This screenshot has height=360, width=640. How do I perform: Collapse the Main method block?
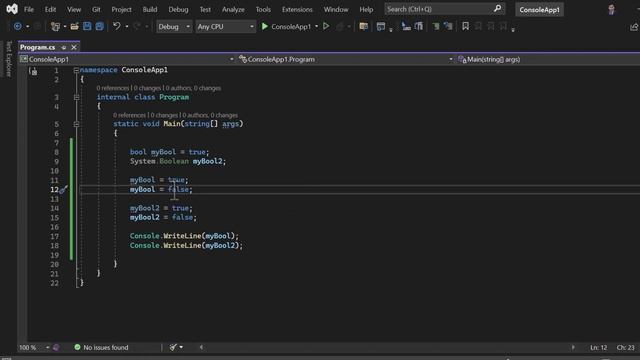click(76, 124)
